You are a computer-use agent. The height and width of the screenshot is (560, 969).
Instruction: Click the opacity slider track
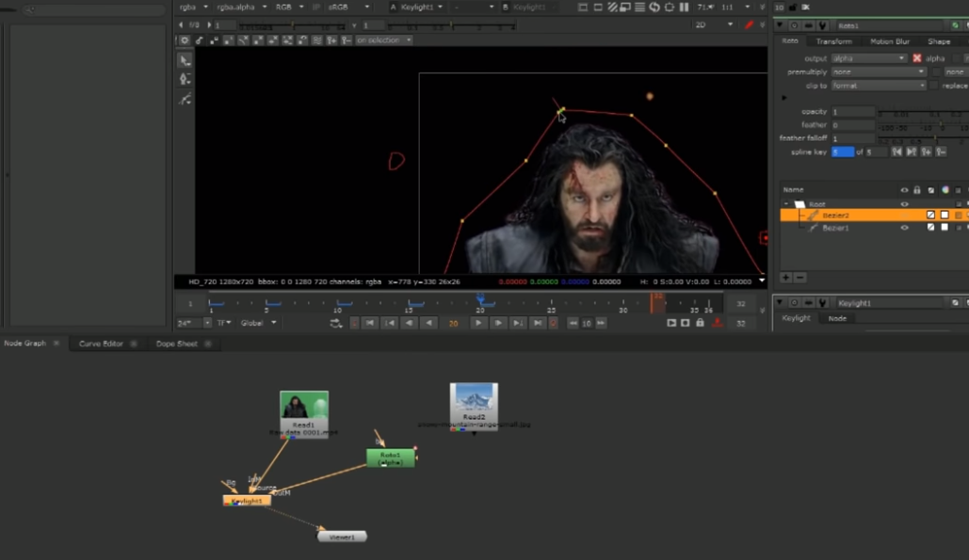[x=923, y=112]
